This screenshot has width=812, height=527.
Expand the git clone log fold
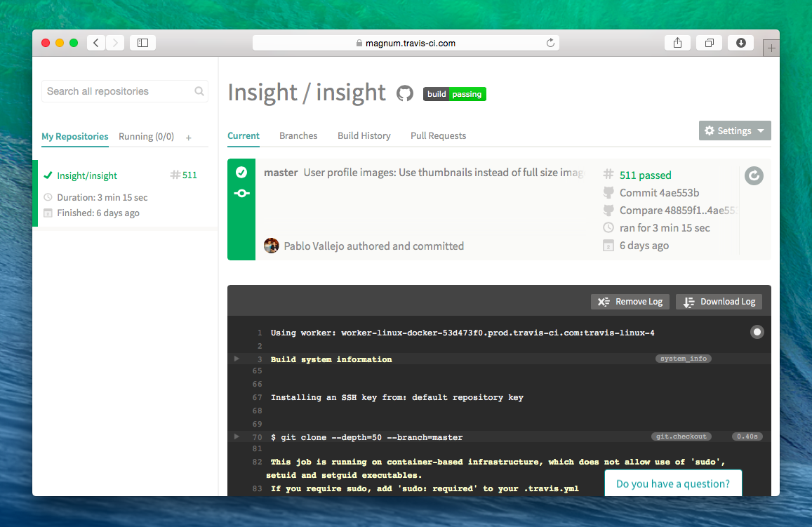[x=237, y=437]
